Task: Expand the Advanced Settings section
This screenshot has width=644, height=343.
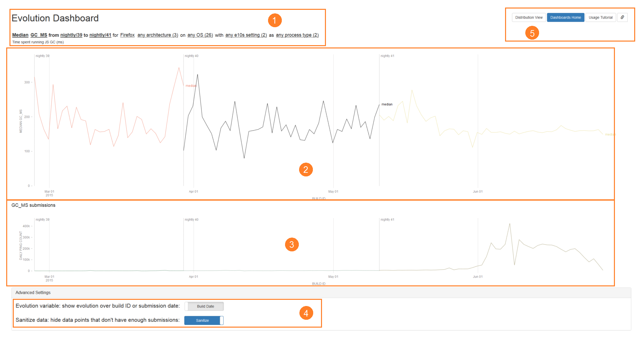Action: point(33,292)
